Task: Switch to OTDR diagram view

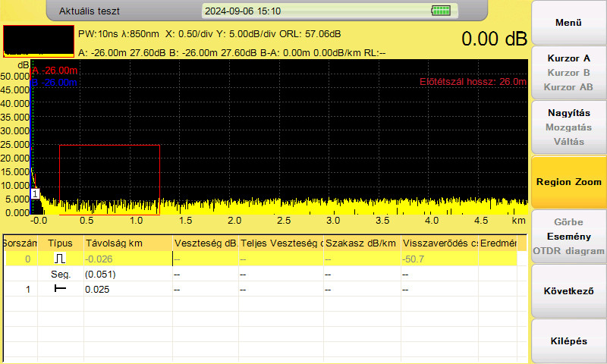Action: (x=568, y=251)
